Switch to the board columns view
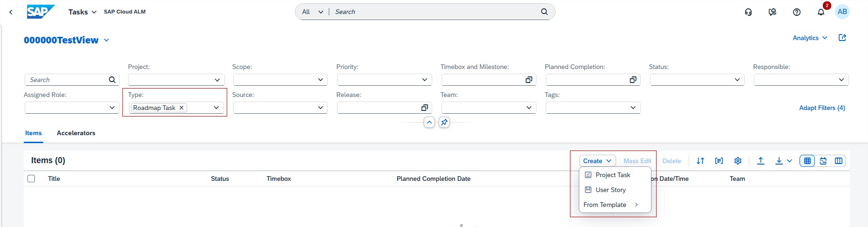 pyautogui.click(x=838, y=161)
